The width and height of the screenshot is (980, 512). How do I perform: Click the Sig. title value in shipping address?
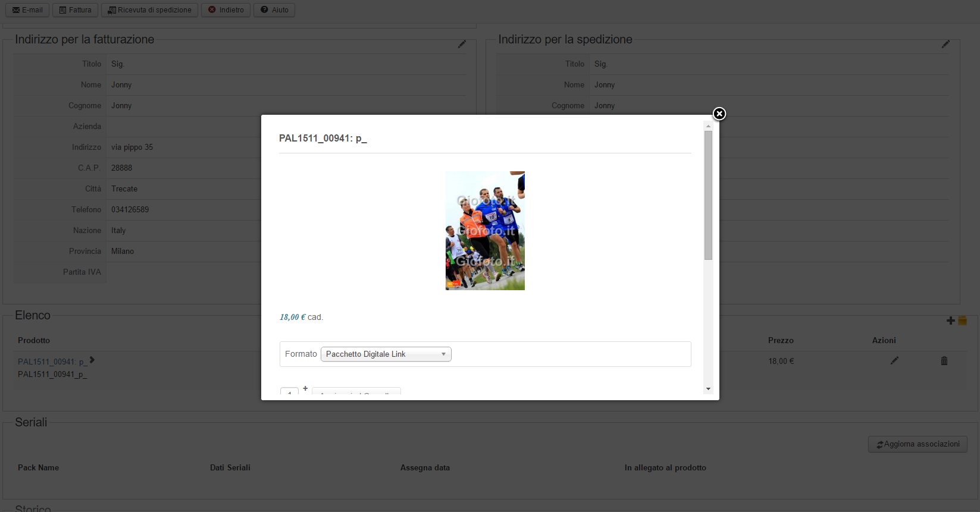coord(601,64)
